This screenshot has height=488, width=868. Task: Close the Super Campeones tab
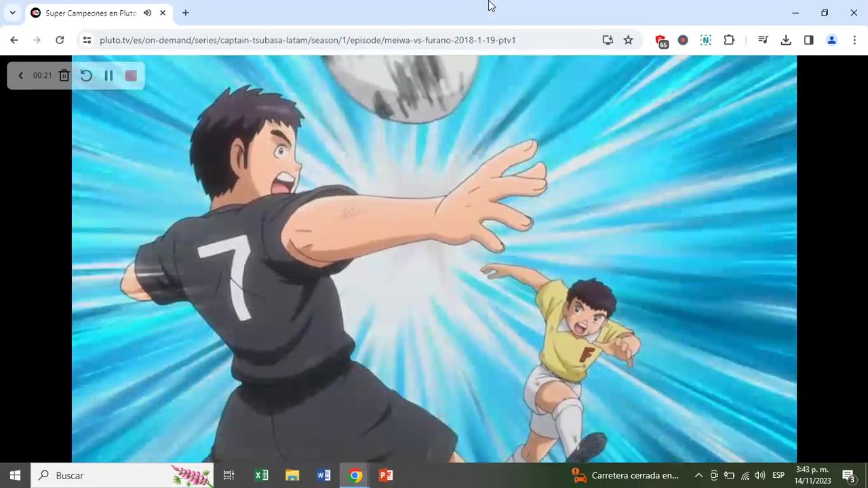tap(163, 13)
